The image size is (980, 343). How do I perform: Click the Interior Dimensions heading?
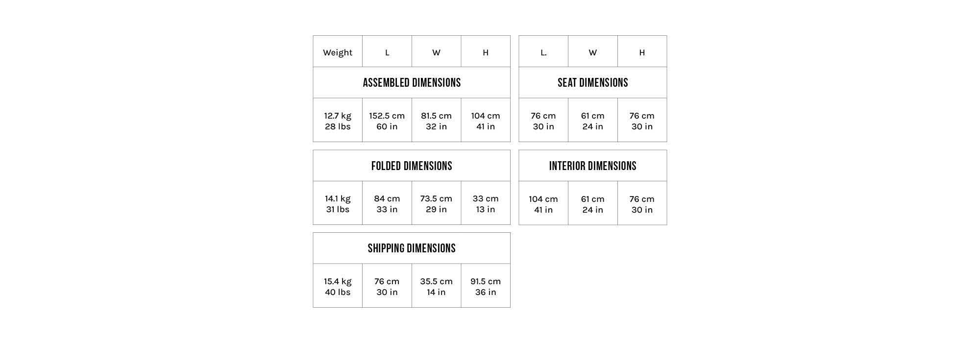[x=592, y=166]
